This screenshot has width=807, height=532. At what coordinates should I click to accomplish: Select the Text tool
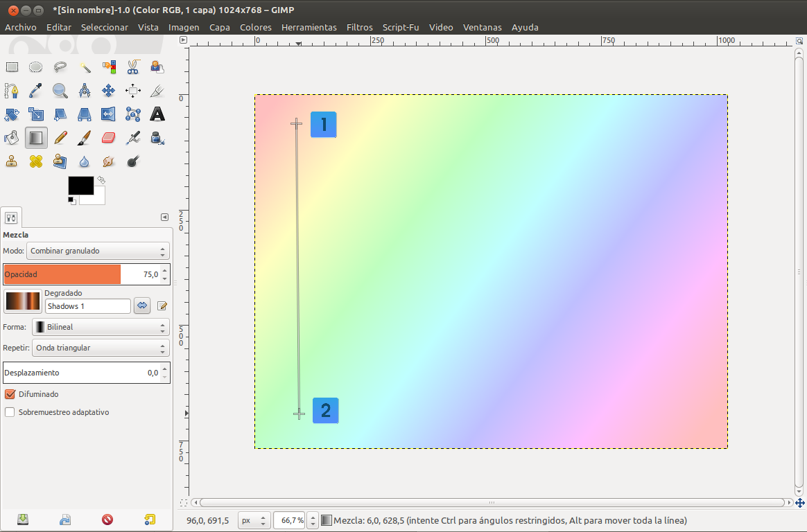point(157,114)
